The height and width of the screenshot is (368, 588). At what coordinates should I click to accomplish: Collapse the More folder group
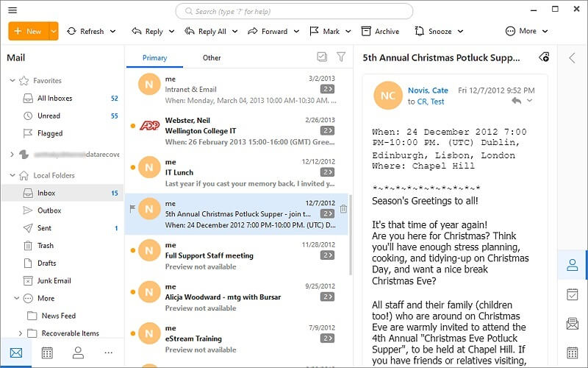(x=16, y=298)
